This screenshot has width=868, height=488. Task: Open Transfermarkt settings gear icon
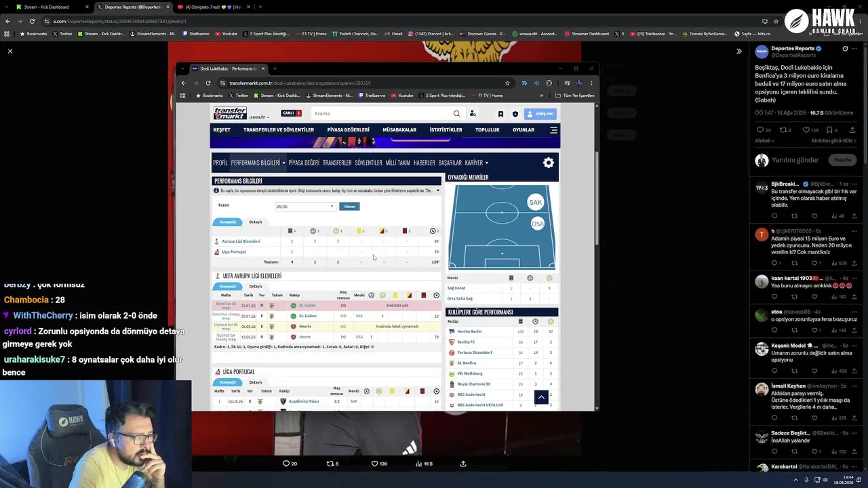tap(549, 163)
